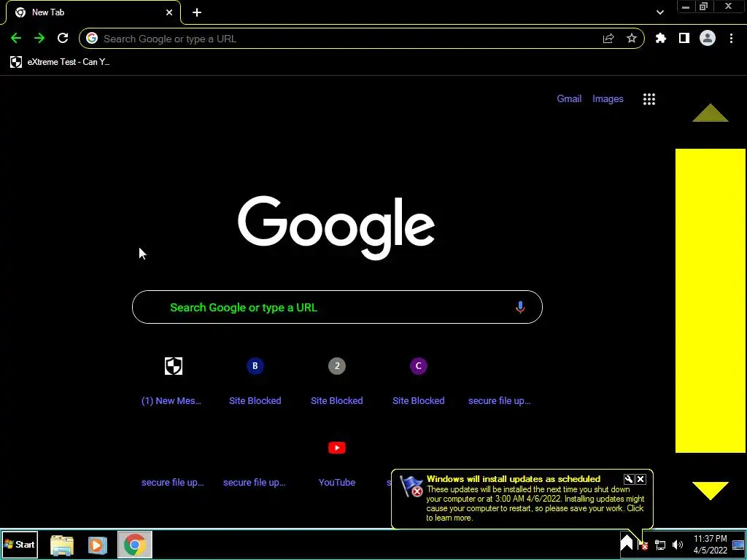Switch to Chrome via the taskbar icon
The image size is (747, 560).
pos(135,545)
